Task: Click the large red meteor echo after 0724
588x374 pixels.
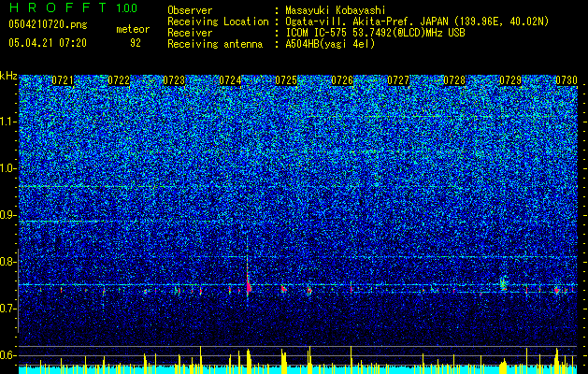Action: tap(249, 285)
